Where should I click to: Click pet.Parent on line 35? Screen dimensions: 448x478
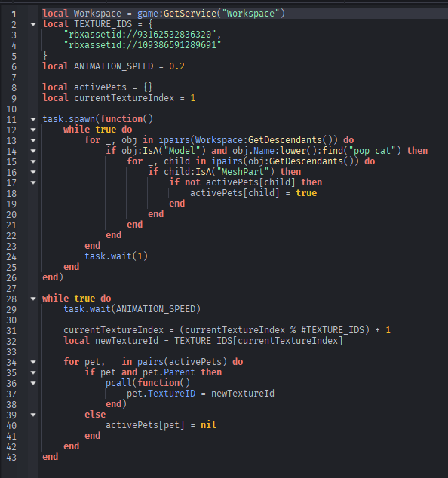coord(169,372)
